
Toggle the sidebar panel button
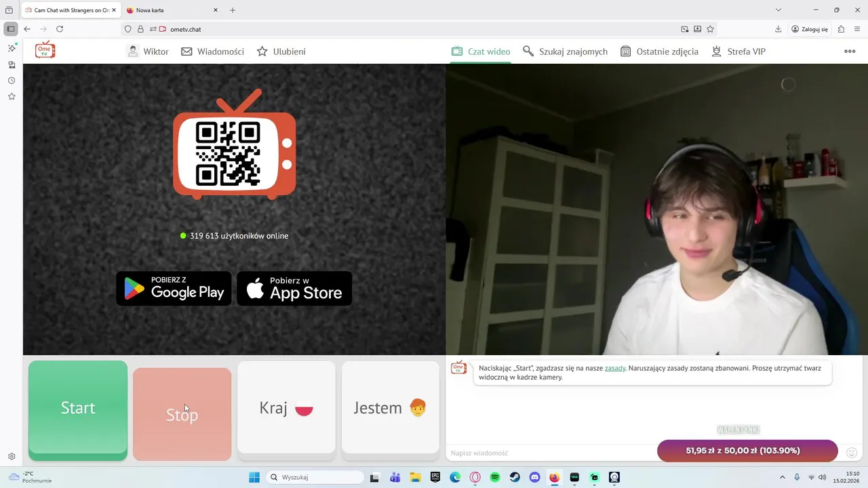(11, 29)
